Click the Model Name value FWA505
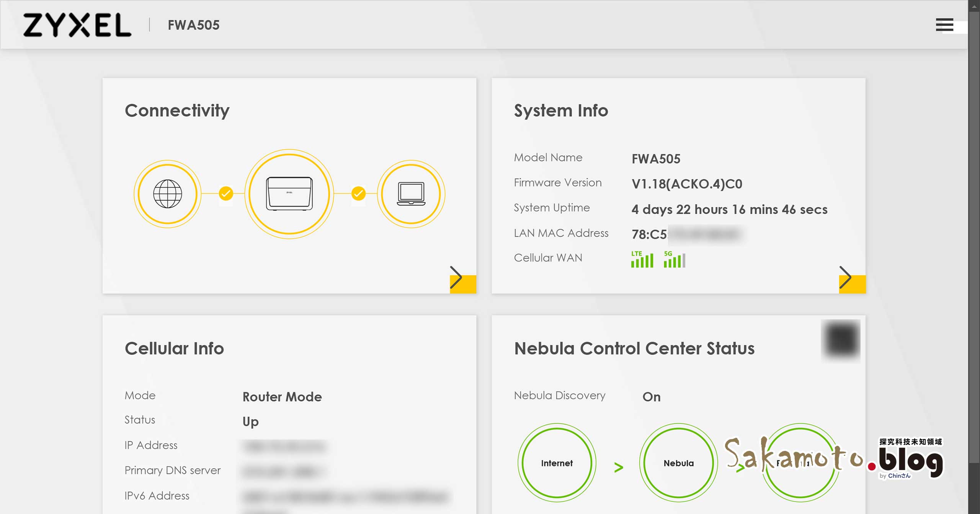This screenshot has width=980, height=514. (656, 159)
